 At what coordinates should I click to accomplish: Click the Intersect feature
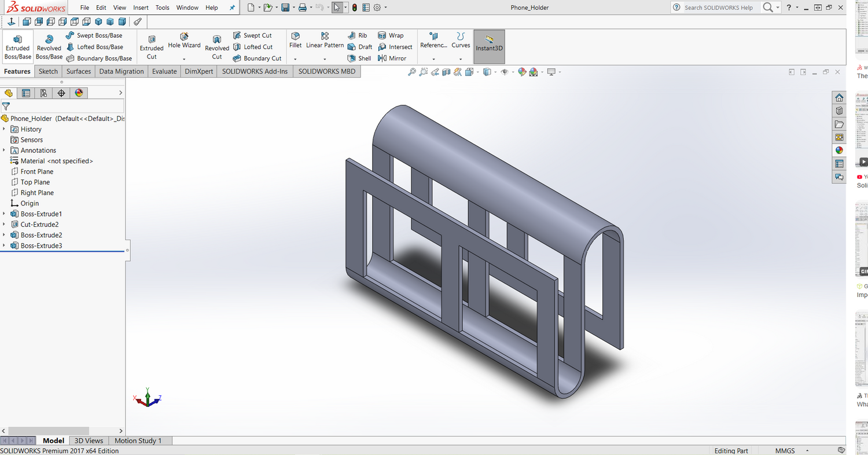coord(395,47)
